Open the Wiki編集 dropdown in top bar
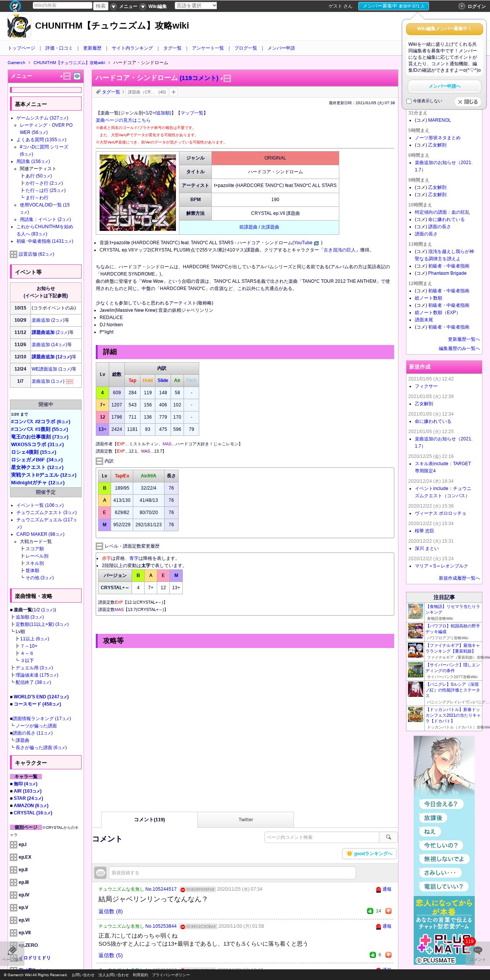This screenshot has width=490, height=980. 154,6
